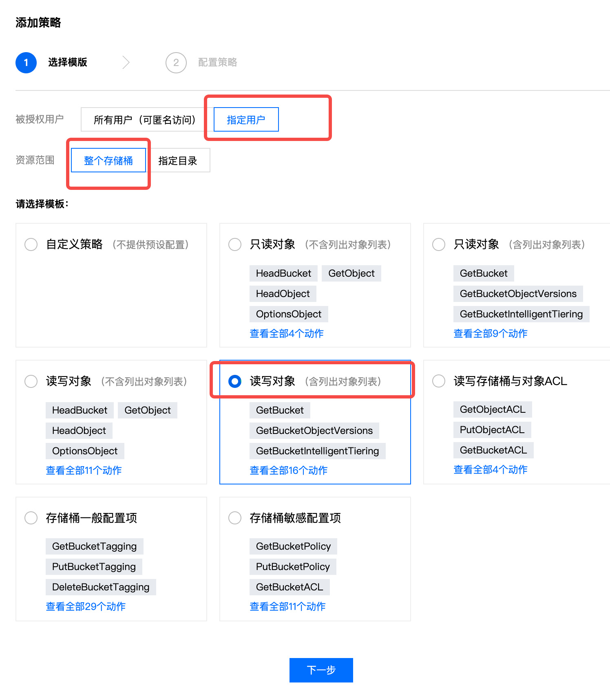Click the PutObjectACL action tag
The image size is (610, 700).
point(492,430)
